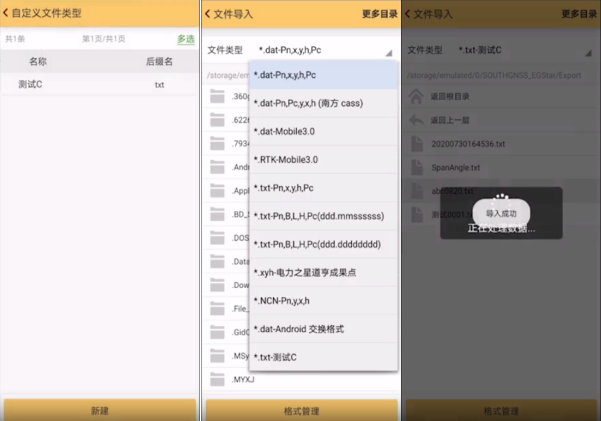This screenshot has width=601, height=421.
Task: Toggle 多选 multi-select mode
Action: 186,39
